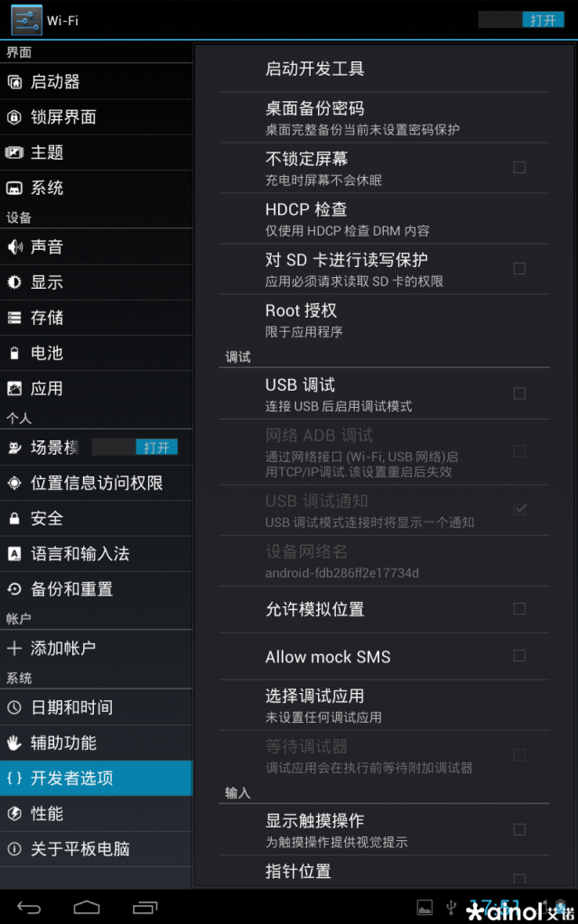Tap the Android back navigation button
The image size is (578, 924).
(29, 907)
